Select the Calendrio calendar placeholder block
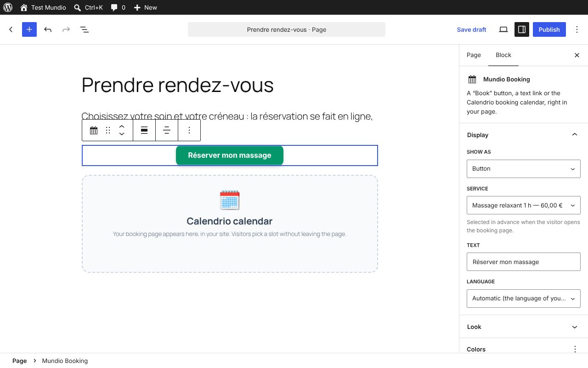Image resolution: width=588 pixels, height=368 pixels. (230, 224)
